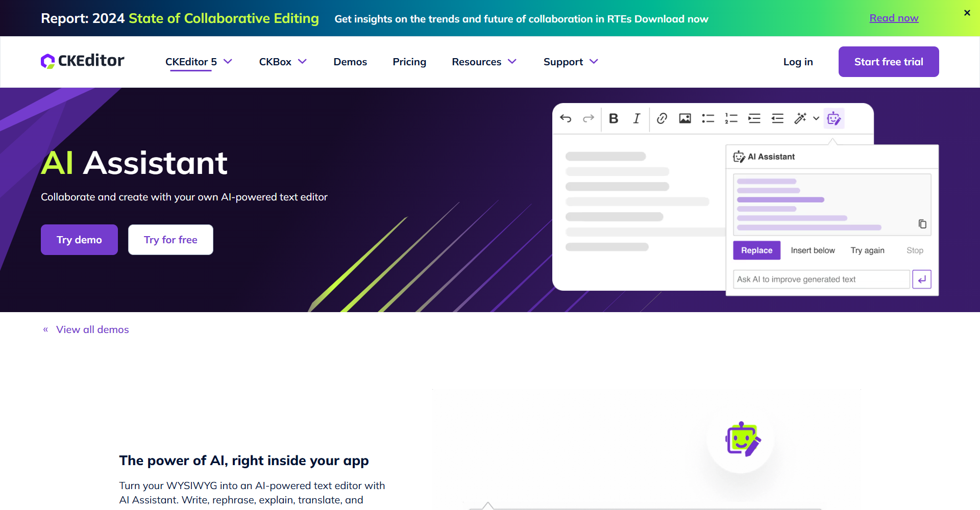980x510 pixels.
Task: Open the Support menu
Action: coord(563,62)
